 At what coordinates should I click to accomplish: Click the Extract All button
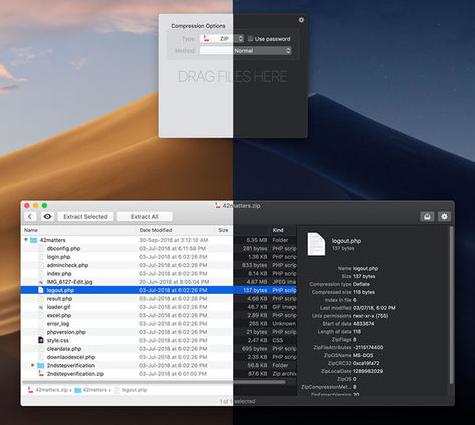coord(145,217)
